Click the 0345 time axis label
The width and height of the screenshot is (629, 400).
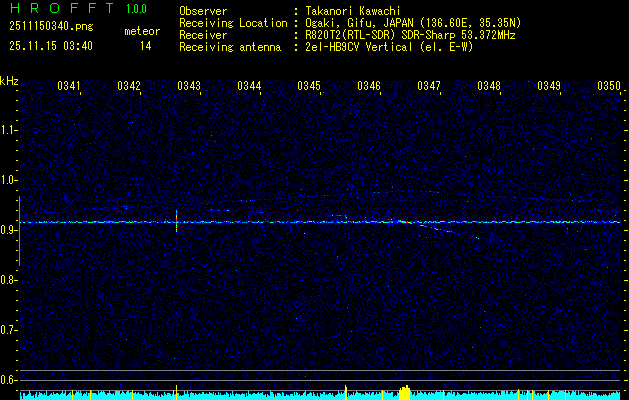[x=309, y=86]
